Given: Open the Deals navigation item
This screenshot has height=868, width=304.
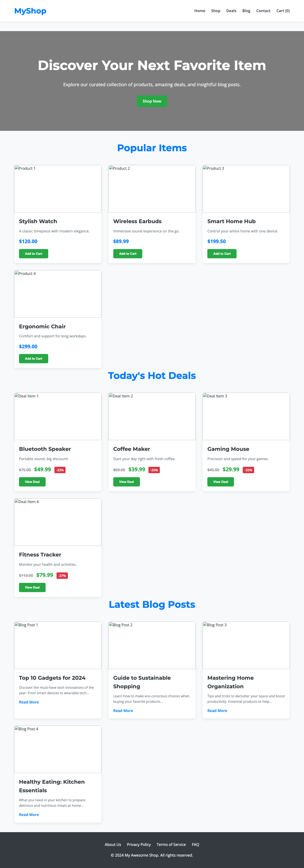Looking at the screenshot, I should coord(231,10).
